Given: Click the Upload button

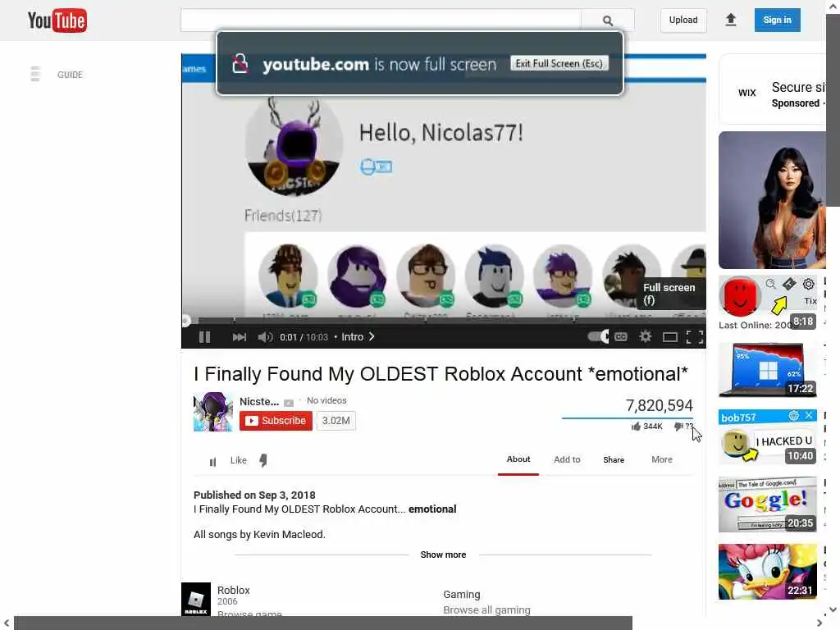Looking at the screenshot, I should pyautogui.click(x=683, y=20).
